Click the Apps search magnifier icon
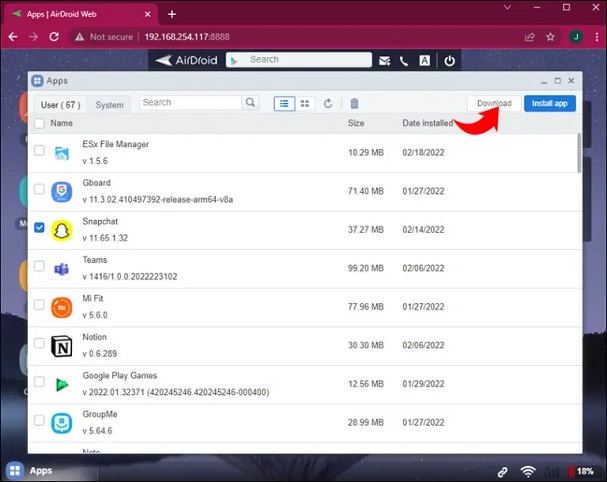 pos(250,103)
